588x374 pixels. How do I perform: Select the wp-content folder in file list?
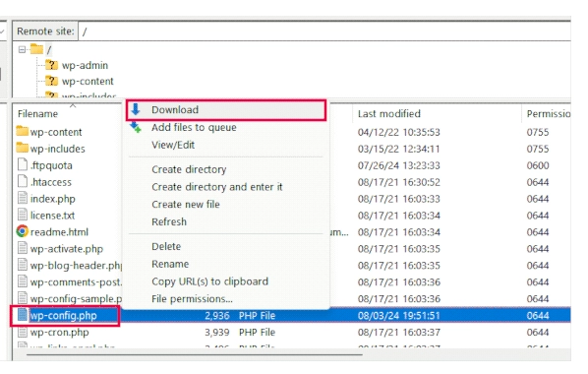pyautogui.click(x=56, y=132)
